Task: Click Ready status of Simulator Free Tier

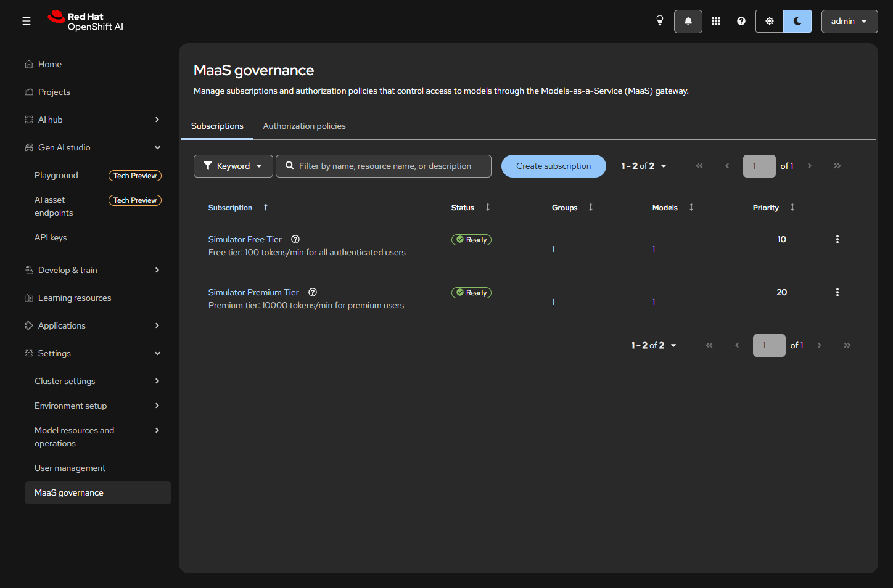Action: click(x=471, y=240)
